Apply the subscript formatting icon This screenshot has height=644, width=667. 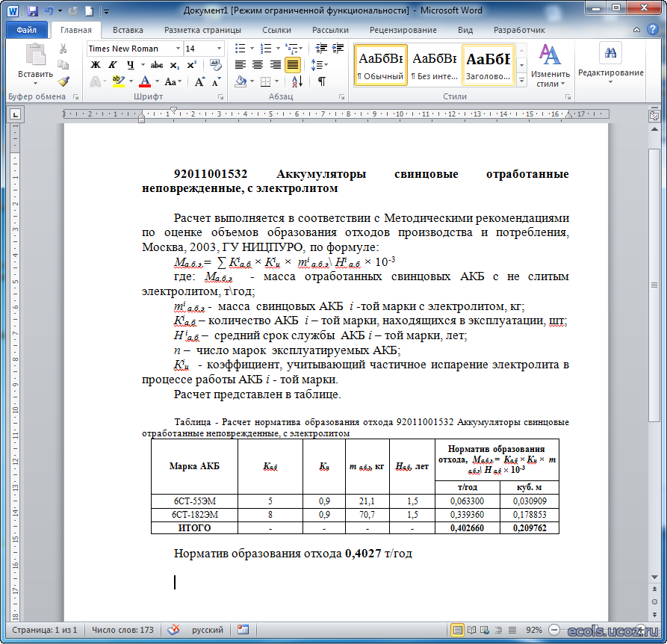(176, 65)
